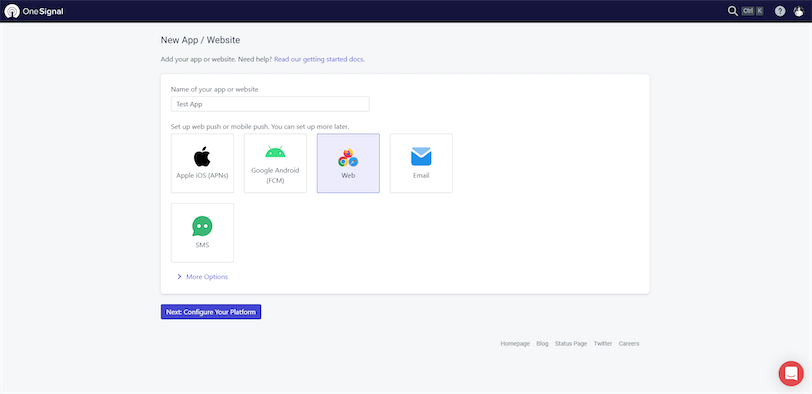This screenshot has width=812, height=394.
Task: Select the SMS platform
Action: (202, 232)
